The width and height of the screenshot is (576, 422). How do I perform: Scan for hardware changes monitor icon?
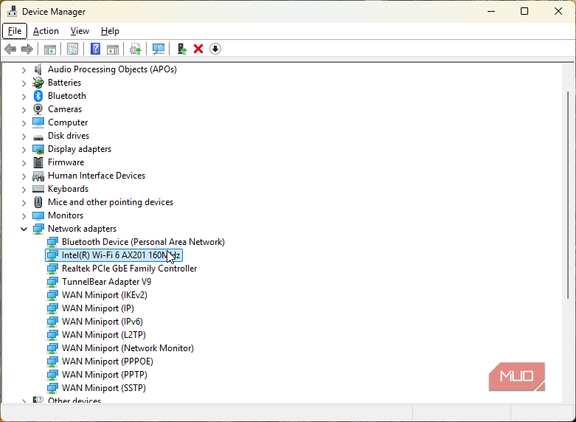[x=158, y=49]
